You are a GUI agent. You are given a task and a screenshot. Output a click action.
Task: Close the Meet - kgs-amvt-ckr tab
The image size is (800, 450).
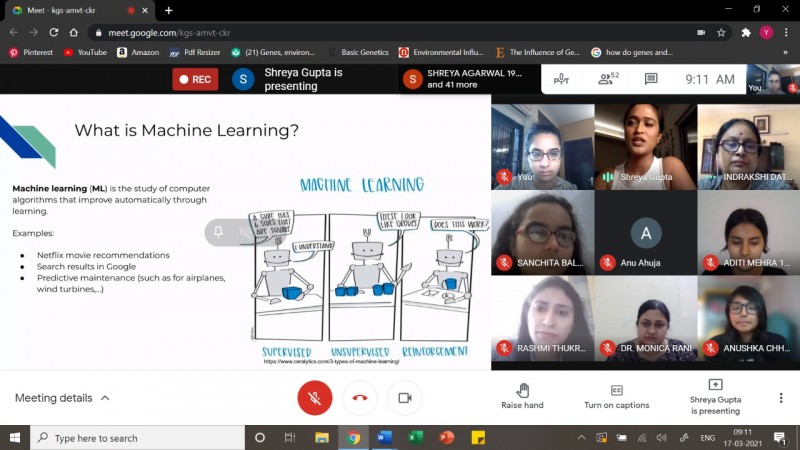pos(145,10)
